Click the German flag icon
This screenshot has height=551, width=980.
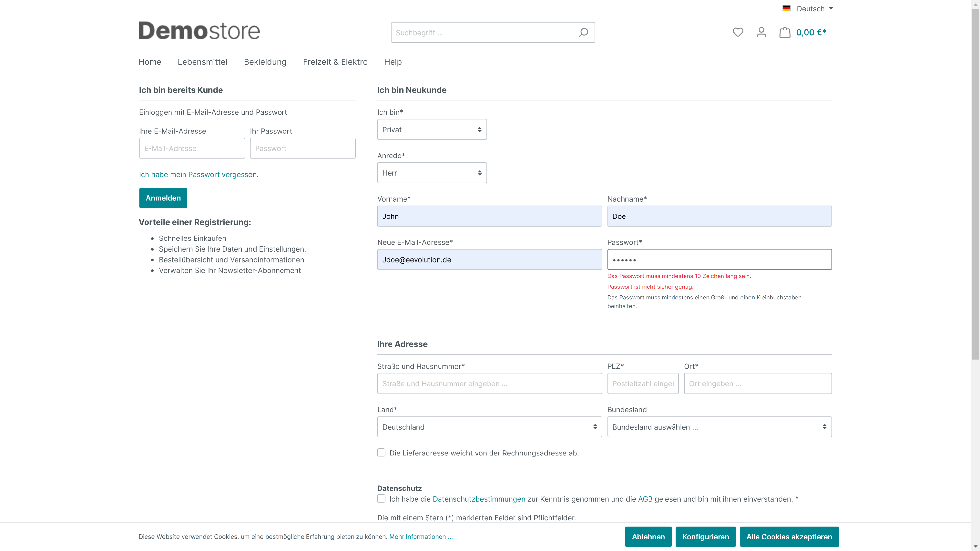click(x=786, y=8)
